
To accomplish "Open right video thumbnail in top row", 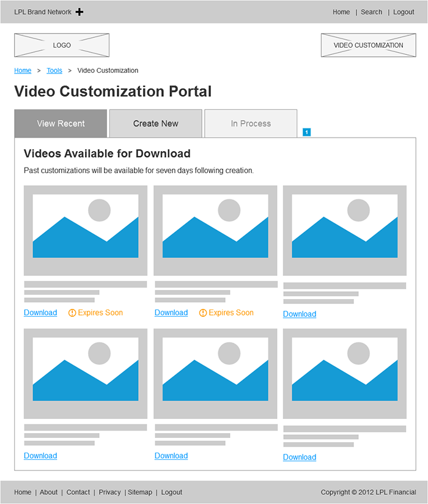I will (x=345, y=231).
